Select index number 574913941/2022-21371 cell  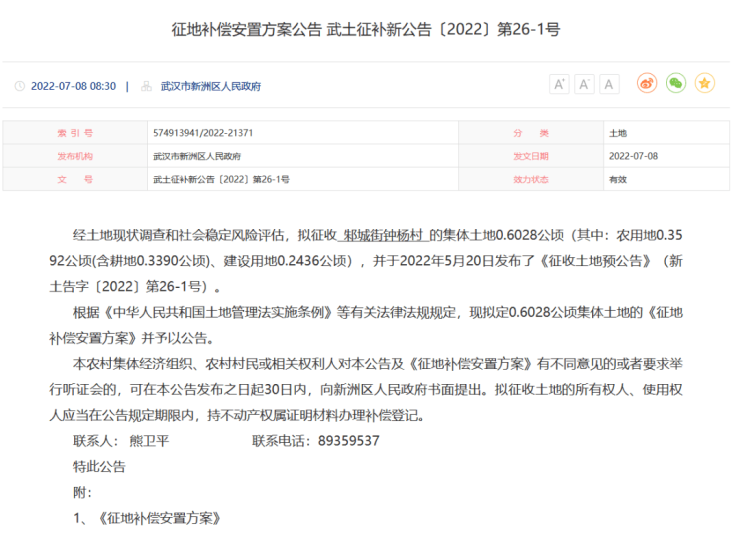203,133
